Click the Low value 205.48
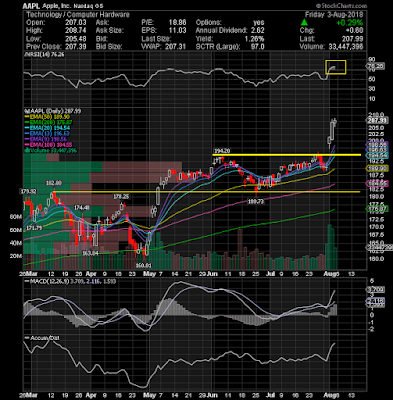The height and width of the screenshot is (400, 393). (77, 39)
